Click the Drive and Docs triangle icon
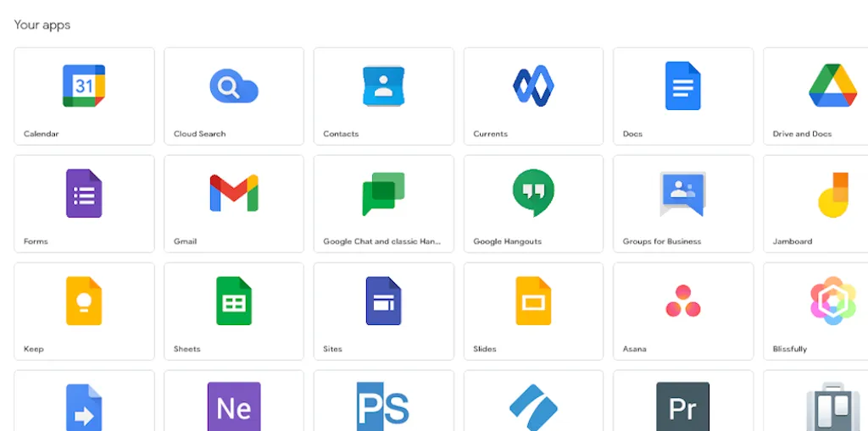 (832, 86)
